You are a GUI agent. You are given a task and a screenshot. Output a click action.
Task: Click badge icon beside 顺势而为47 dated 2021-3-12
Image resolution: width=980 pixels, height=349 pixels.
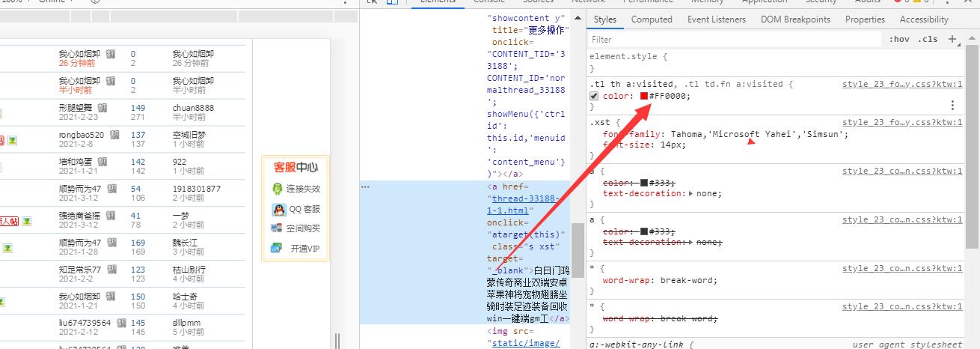pyautogui.click(x=111, y=189)
